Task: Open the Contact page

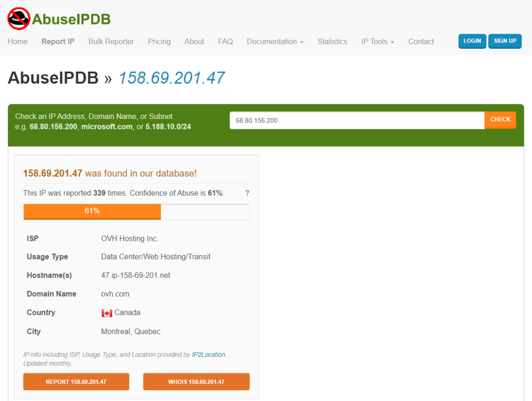Action: pos(421,42)
